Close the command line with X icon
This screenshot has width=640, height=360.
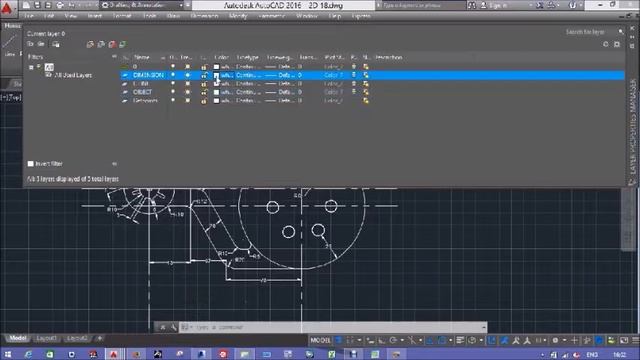pyautogui.click(x=162, y=327)
